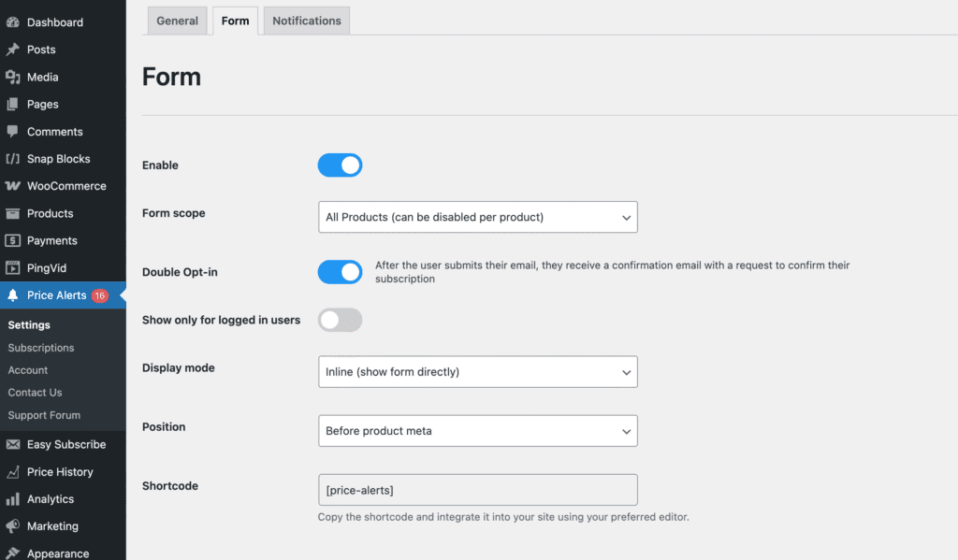This screenshot has width=958, height=560.
Task: Expand the Display mode dropdown
Action: [477, 372]
